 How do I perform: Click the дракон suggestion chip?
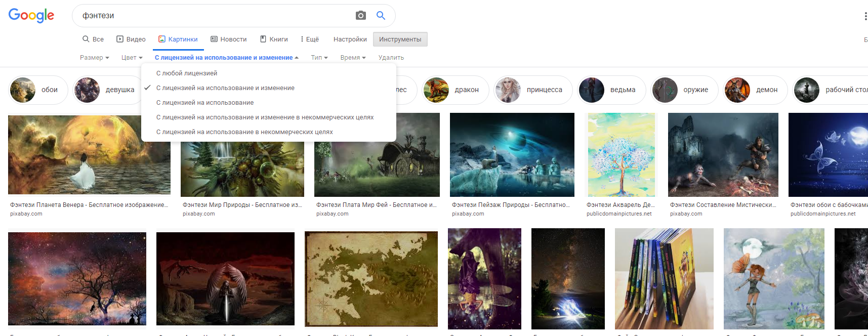point(456,90)
